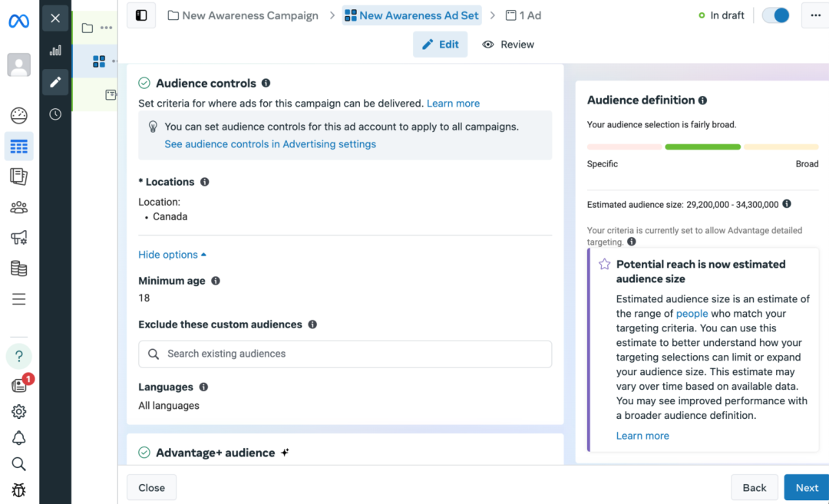This screenshot has width=829, height=504.
Task: Open Billing coins stack icon in sidebar
Action: coord(19,268)
